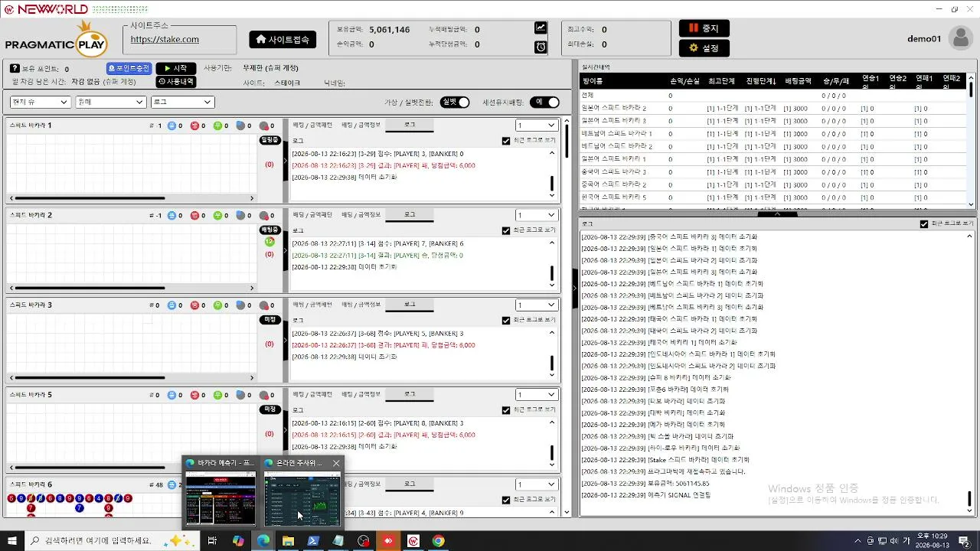This screenshot has width=980, height=551.
Task: Uncheck 최근 로그로 보기 for 스피드 바카라 2
Action: [506, 231]
